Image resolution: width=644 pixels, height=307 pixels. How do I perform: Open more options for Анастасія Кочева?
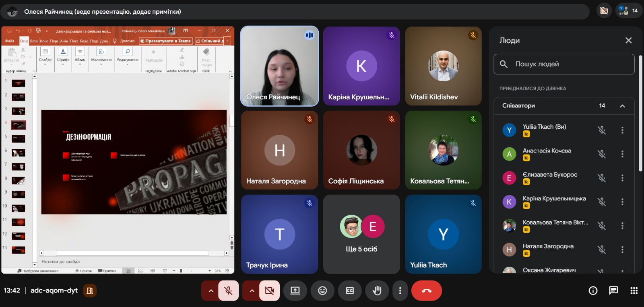(622, 154)
